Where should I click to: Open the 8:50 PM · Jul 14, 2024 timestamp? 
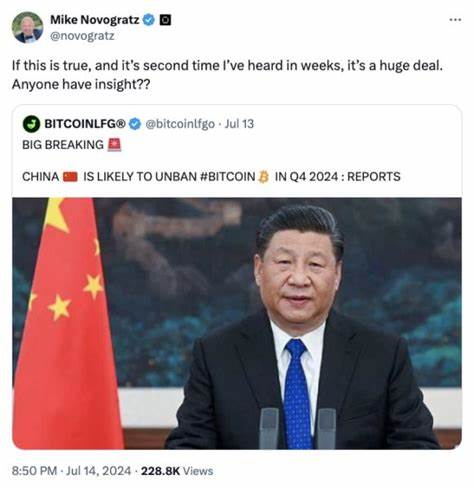pos(71,471)
